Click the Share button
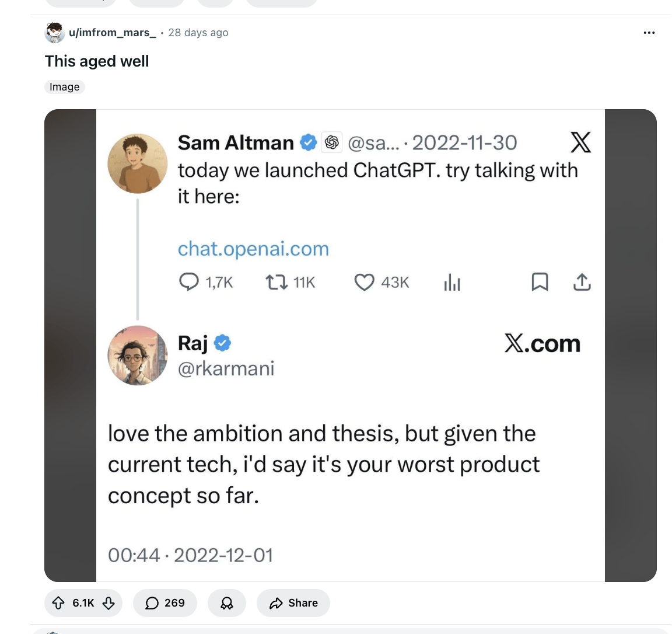Screen dimensions: 672x634 point(293,603)
